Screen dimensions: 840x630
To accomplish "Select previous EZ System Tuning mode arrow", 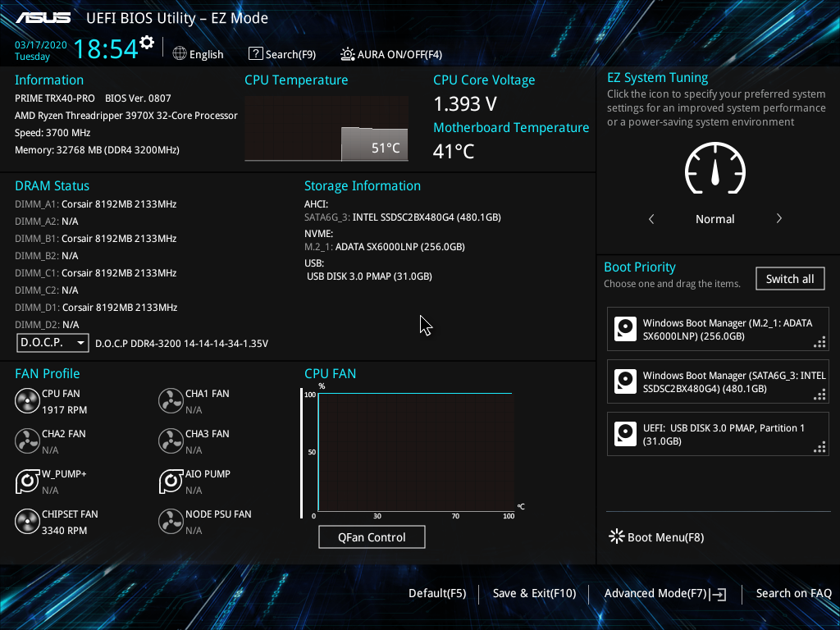I will pyautogui.click(x=651, y=218).
